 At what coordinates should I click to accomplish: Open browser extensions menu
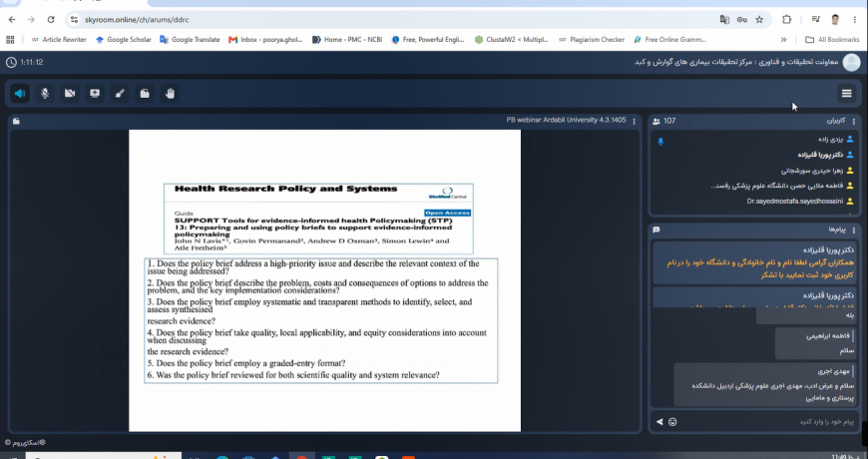pyautogui.click(x=786, y=20)
